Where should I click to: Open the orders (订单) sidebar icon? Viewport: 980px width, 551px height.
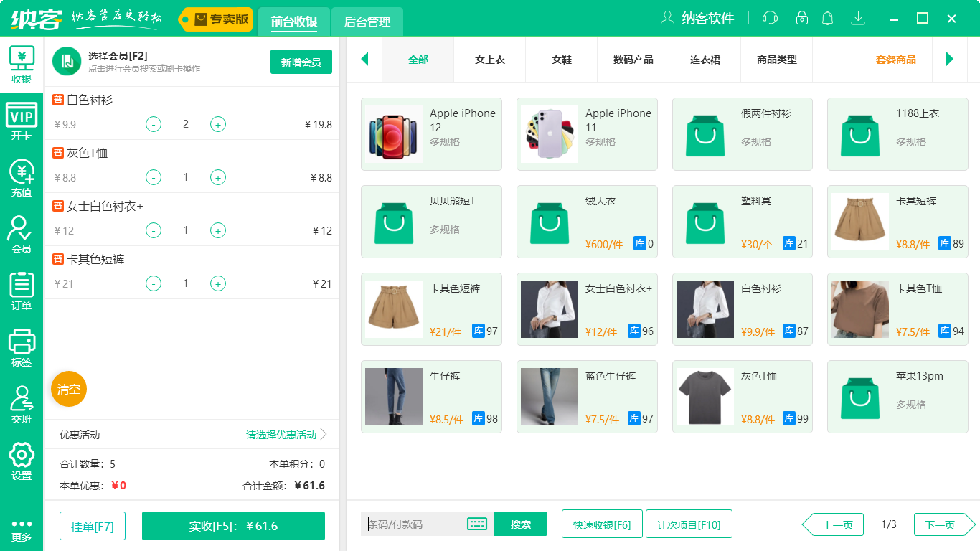pyautogui.click(x=22, y=291)
